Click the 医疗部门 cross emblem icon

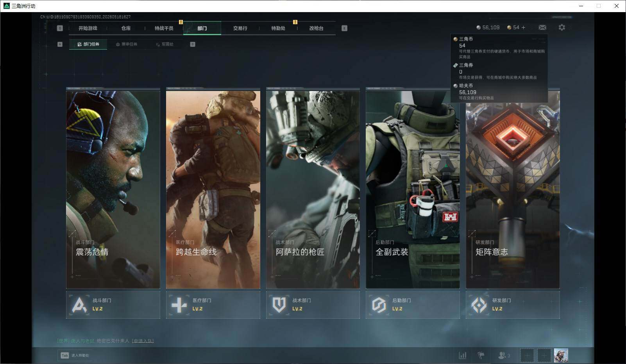coord(179,305)
